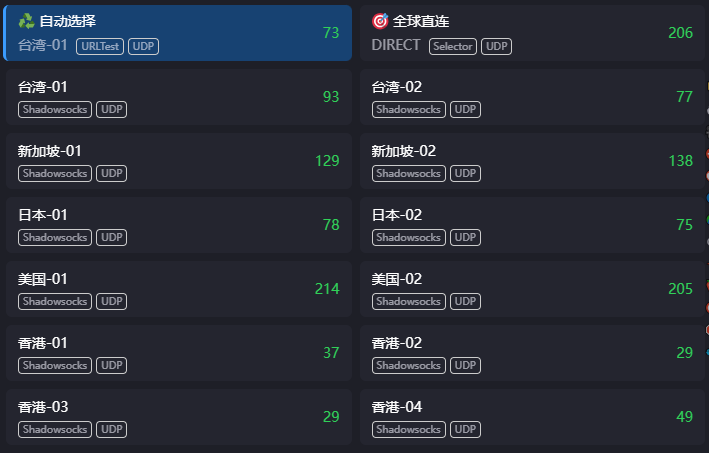Image resolution: width=709 pixels, height=453 pixels.
Task: Pick the 日本-02 proxy node
Action: tap(532, 225)
